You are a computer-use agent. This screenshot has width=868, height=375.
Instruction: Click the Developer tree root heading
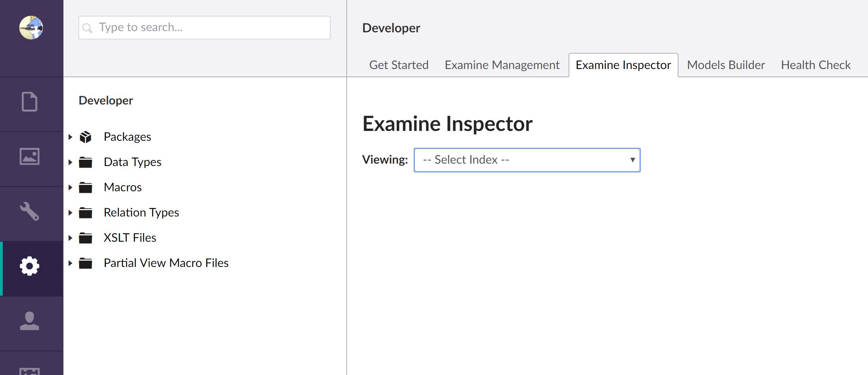(x=106, y=101)
